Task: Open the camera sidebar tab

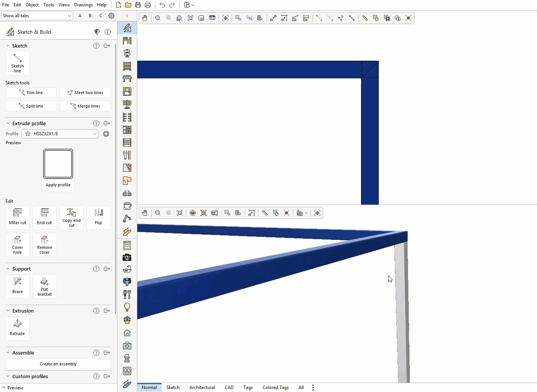Action: coord(127,257)
